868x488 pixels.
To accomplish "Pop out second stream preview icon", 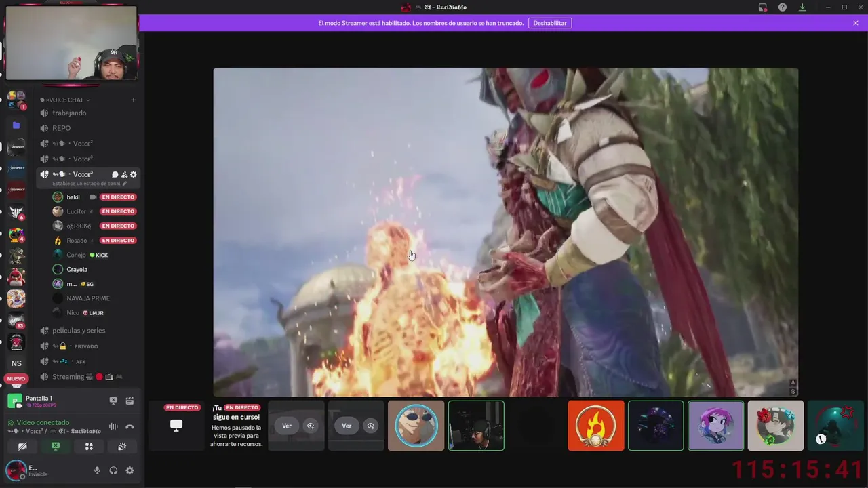I will point(370,426).
